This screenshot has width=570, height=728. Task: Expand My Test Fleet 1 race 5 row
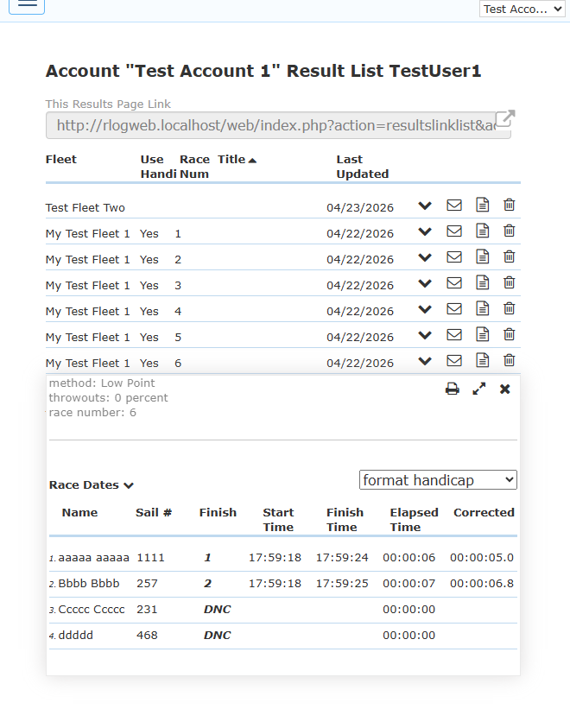pos(425,336)
